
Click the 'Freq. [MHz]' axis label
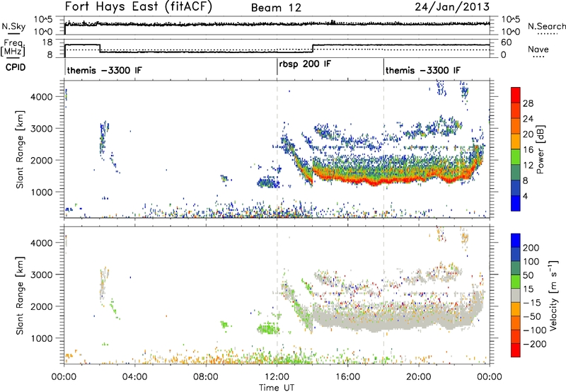point(13,48)
